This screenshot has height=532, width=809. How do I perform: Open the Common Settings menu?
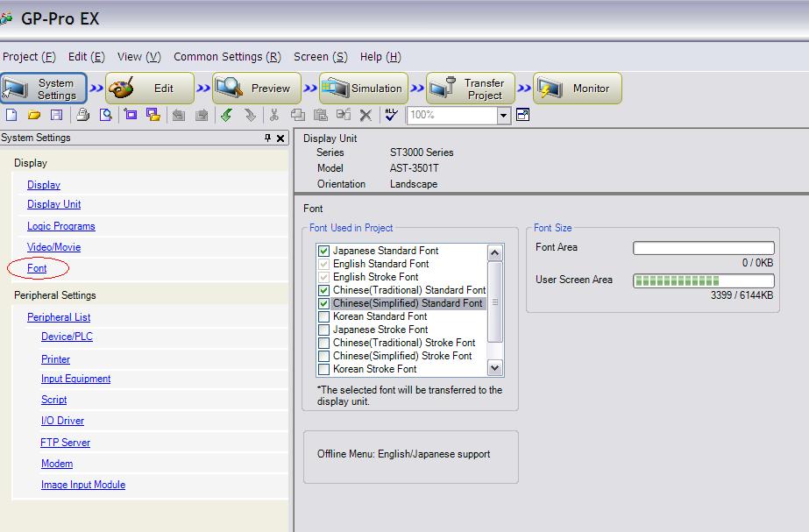(x=227, y=57)
